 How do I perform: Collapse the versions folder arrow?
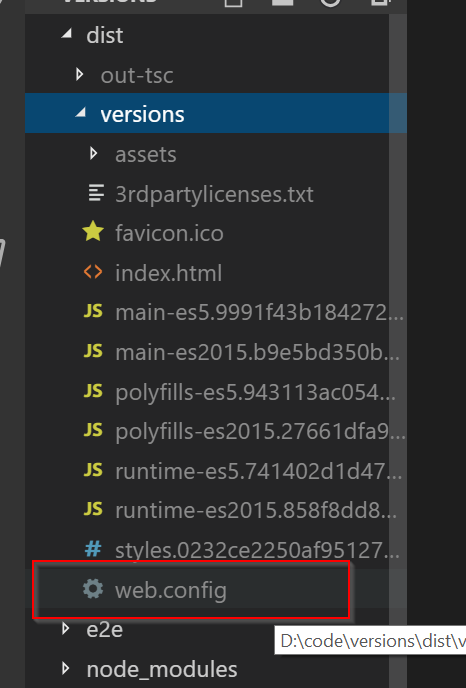click(81, 113)
